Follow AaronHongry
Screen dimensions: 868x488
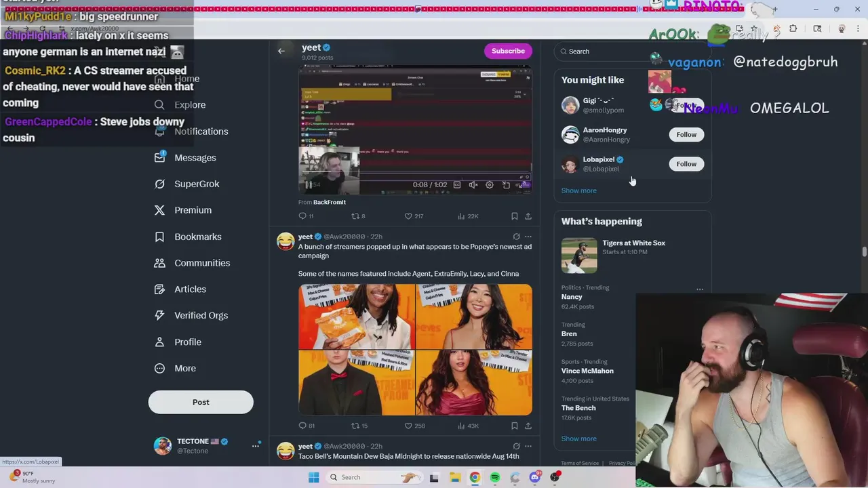point(686,134)
